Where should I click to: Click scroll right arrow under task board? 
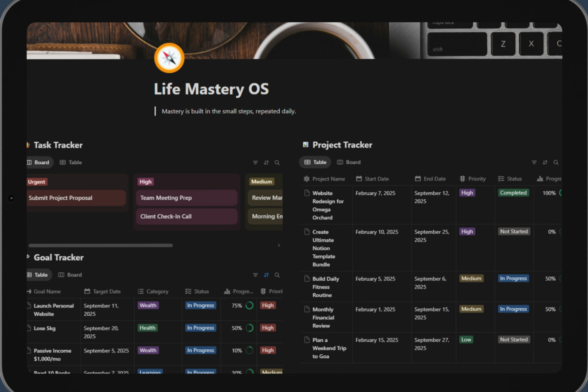click(x=279, y=245)
